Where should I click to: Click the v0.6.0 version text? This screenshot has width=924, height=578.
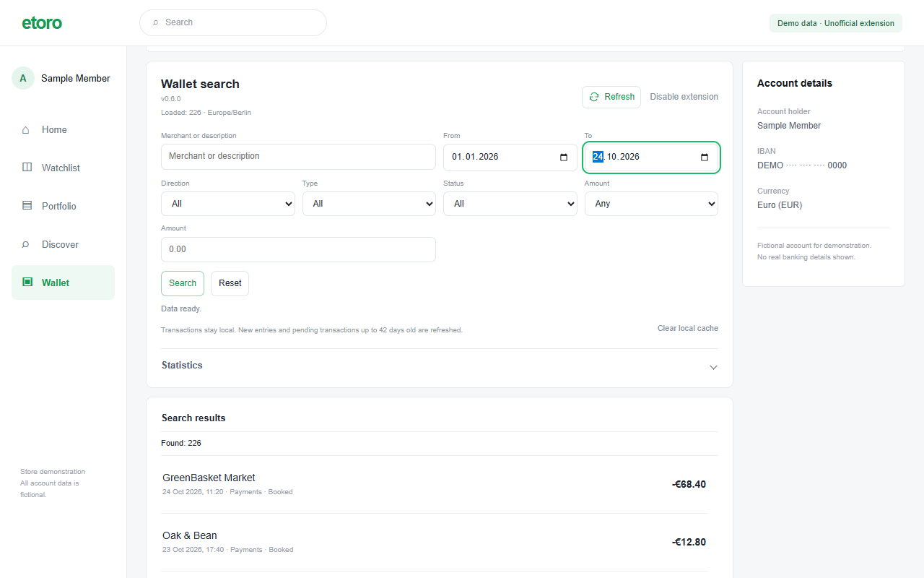(x=171, y=99)
